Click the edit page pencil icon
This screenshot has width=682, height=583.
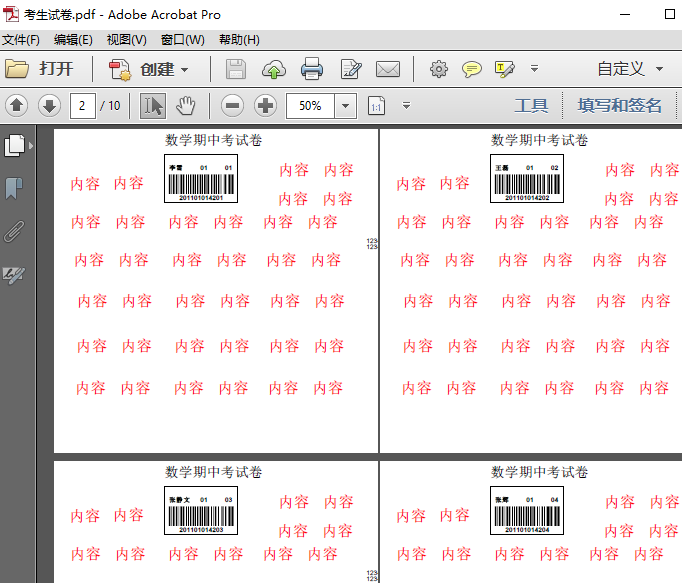[x=351, y=69]
